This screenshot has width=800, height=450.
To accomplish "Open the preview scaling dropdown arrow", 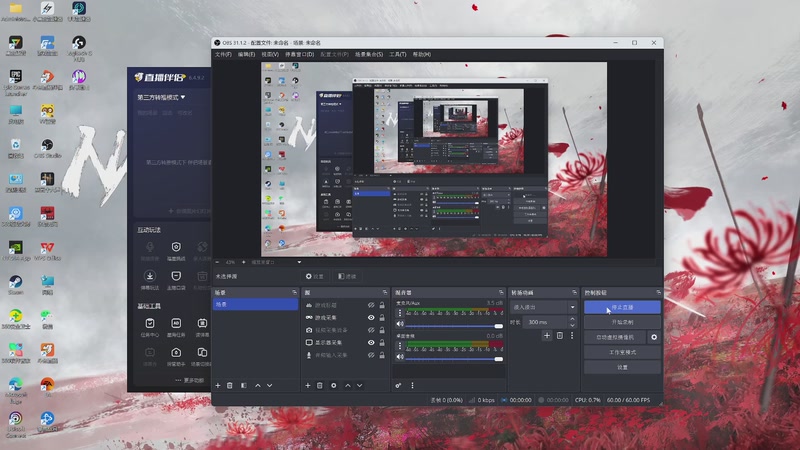I will pyautogui.click(x=299, y=262).
